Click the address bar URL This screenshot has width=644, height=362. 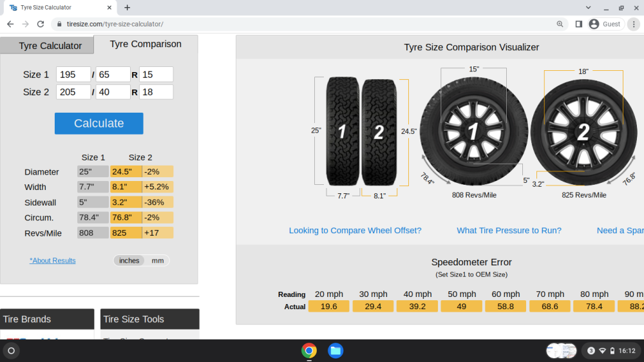pos(115,24)
